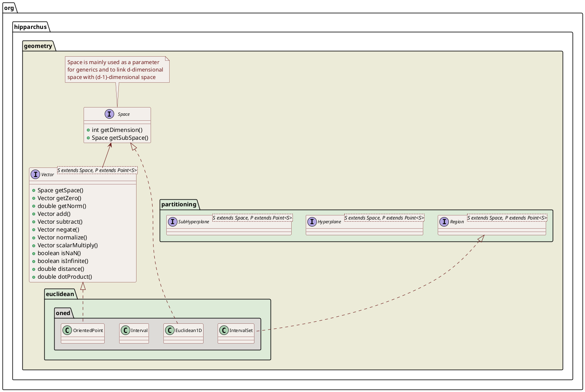This screenshot has height=392, width=585.
Task: Click the Region name label
Action: 457,222
